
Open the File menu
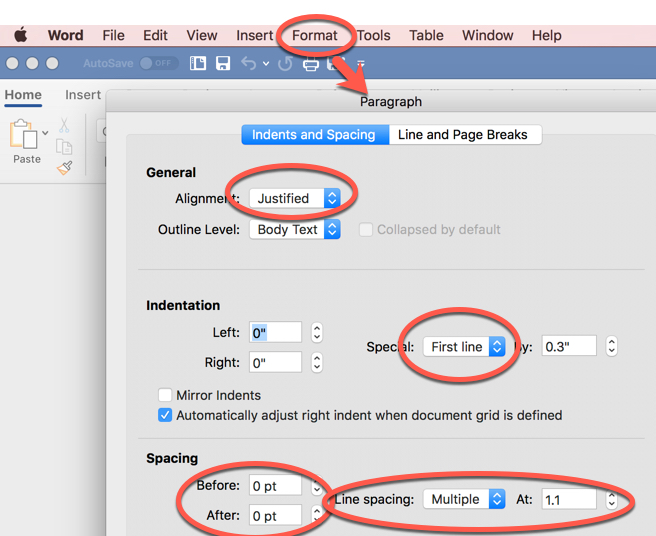(x=113, y=35)
